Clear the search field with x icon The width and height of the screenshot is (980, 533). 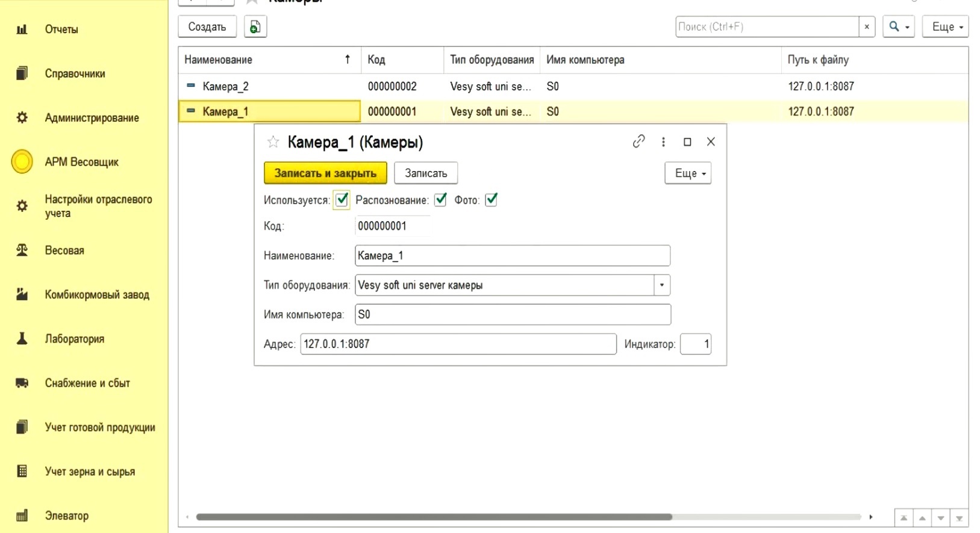click(x=867, y=26)
